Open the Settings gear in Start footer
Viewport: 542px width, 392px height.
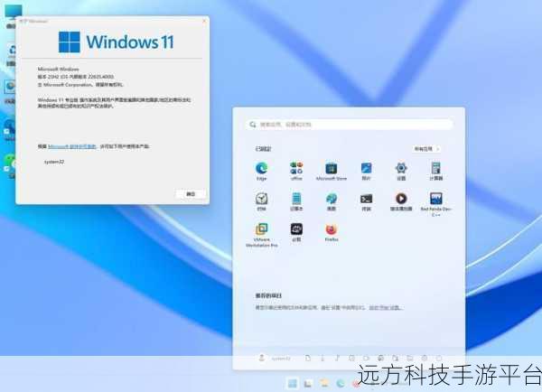pos(425,359)
